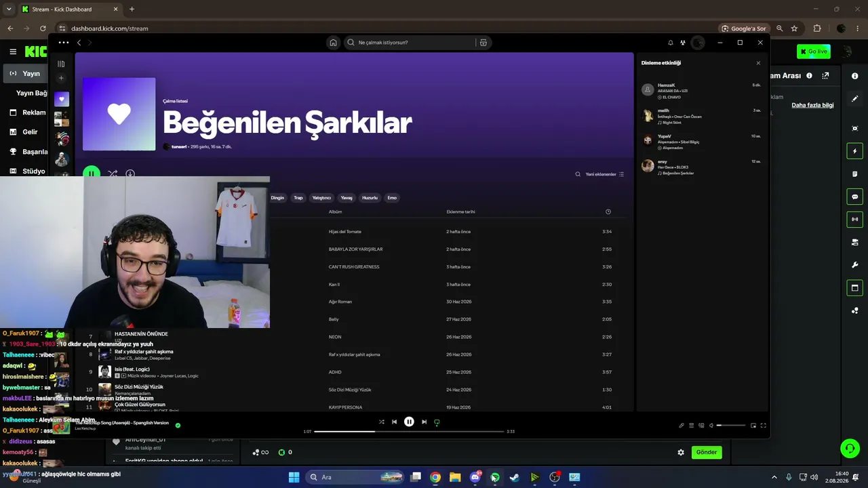This screenshot has height=488, width=868.
Task: Open the Spotify three-dot menu
Action: (x=63, y=42)
